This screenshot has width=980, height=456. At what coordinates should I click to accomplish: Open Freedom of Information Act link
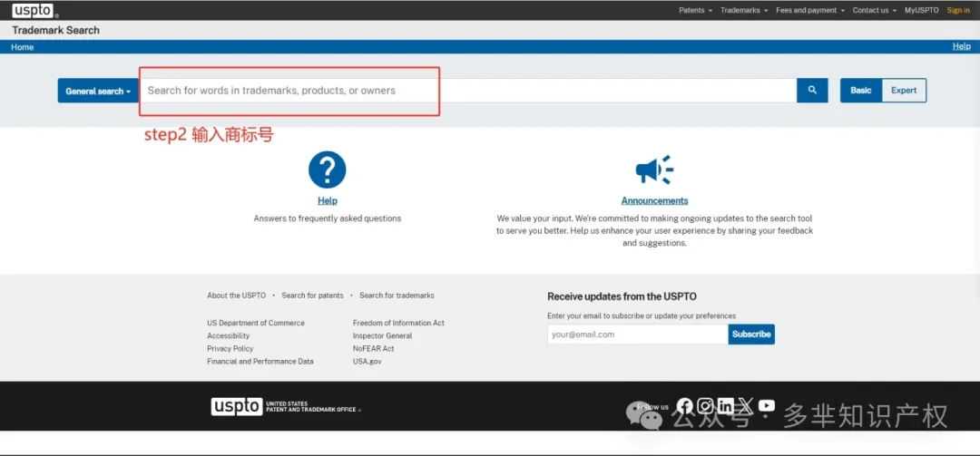(x=398, y=323)
